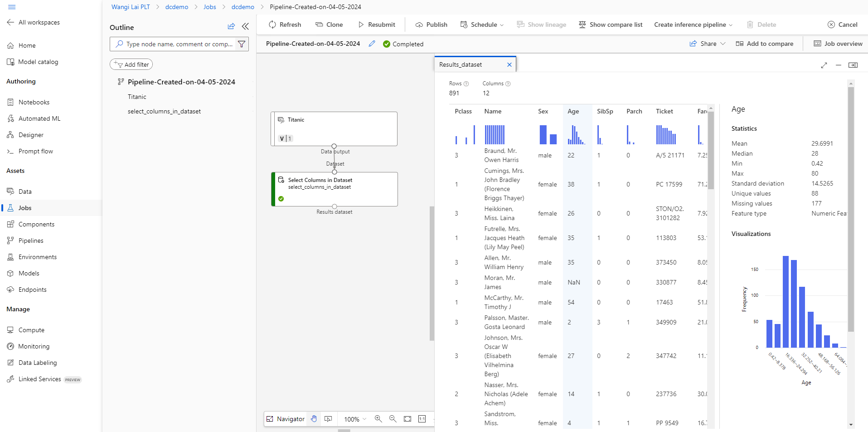This screenshot has height=432, width=868.
Task: Select Titanic node in outline
Action: point(137,97)
